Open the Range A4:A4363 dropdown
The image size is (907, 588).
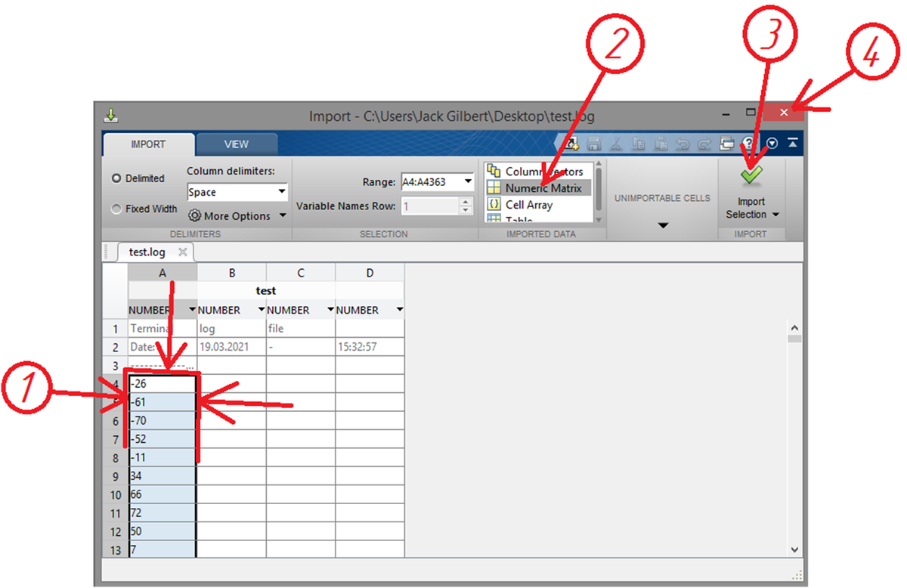tap(468, 181)
